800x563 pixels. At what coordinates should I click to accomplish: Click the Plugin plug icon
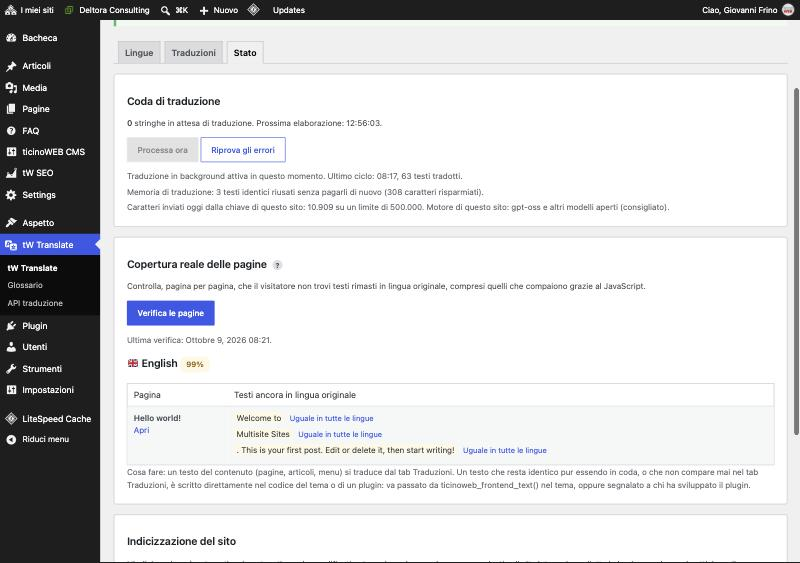click(x=11, y=326)
